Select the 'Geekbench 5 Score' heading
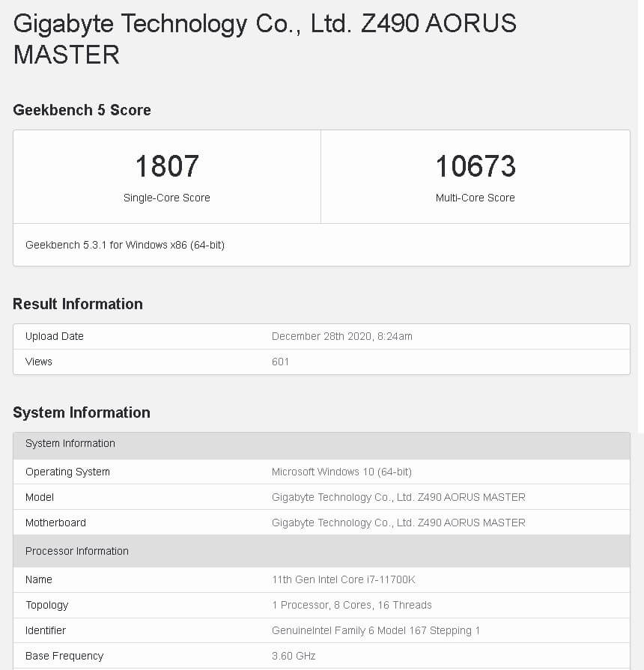This screenshot has width=644, height=670. pos(82,110)
